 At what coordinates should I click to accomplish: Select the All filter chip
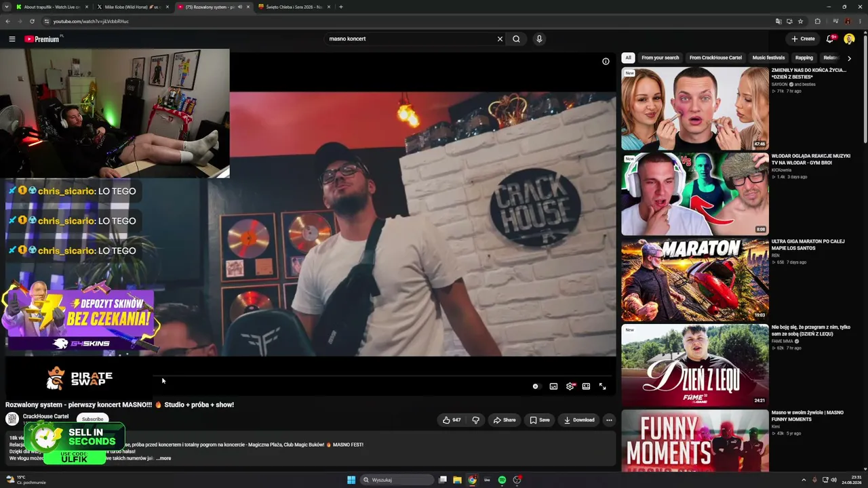click(629, 58)
